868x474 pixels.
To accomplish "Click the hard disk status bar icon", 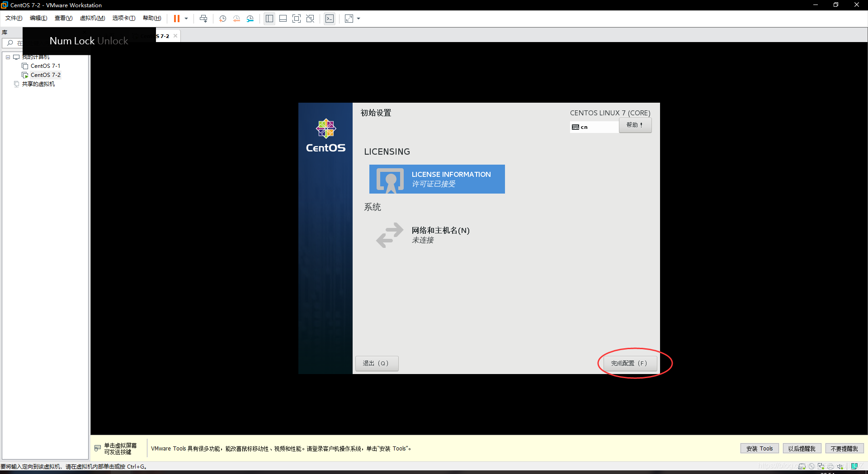I will coord(802,466).
